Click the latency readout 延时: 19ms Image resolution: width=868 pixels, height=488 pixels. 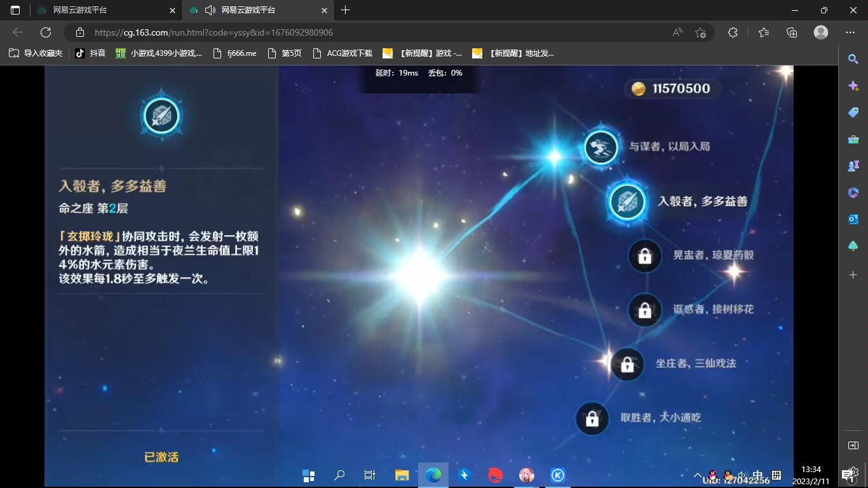click(397, 73)
